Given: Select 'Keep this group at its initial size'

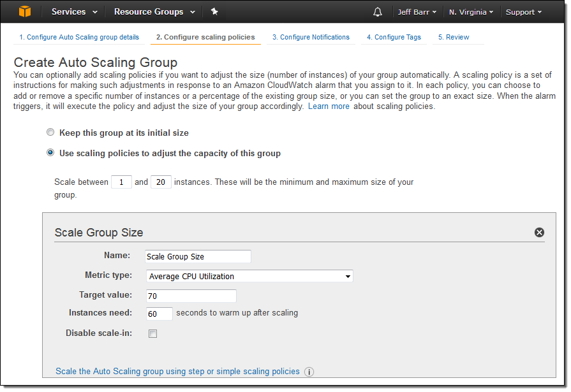Looking at the screenshot, I should [x=50, y=133].
